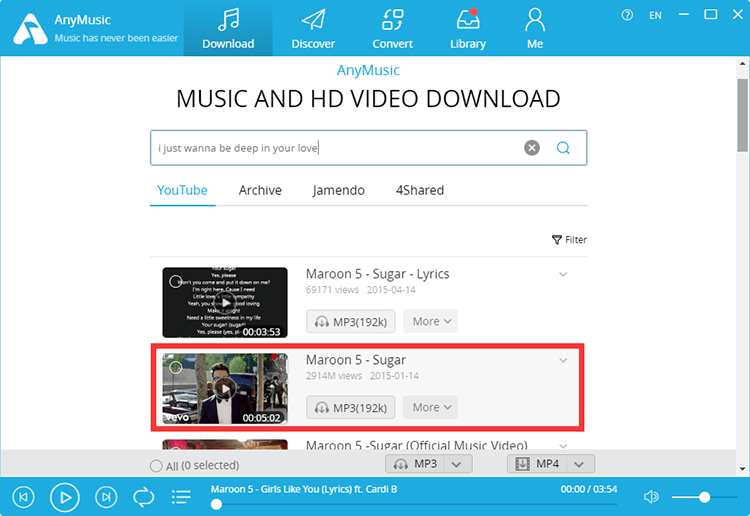750x516 pixels.
Task: Open the Download tab
Action: click(228, 29)
